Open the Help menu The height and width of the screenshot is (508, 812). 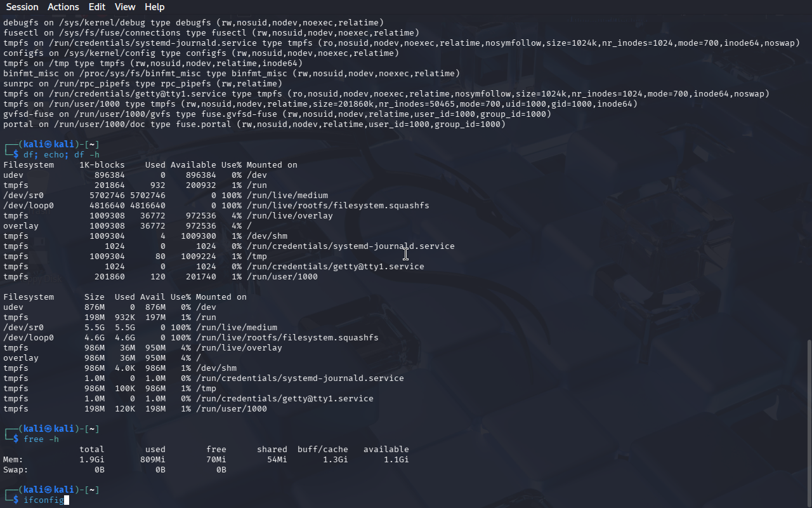(154, 7)
